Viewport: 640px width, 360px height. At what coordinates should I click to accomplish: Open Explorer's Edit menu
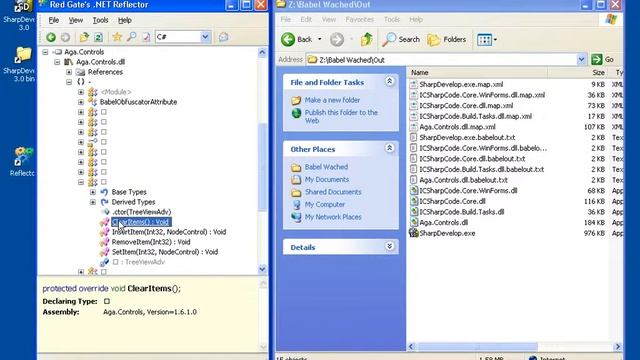coord(306,19)
